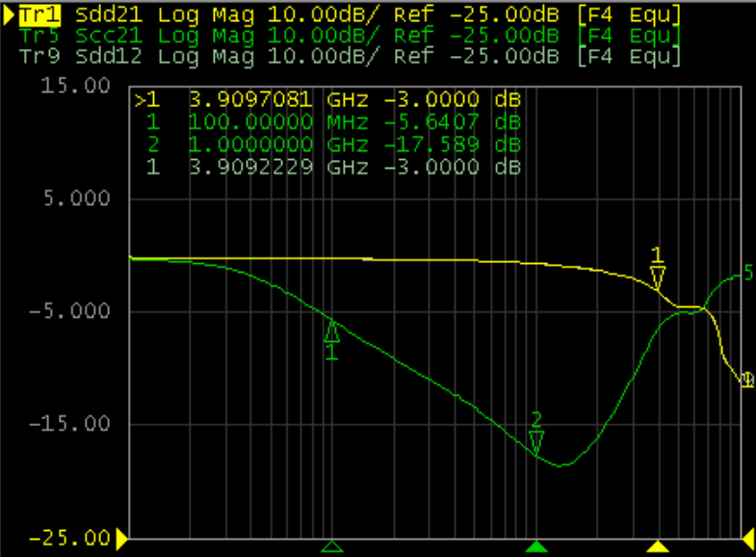Click the filled green triangle on frequency axis
This screenshot has width=756, height=557.
(537, 546)
